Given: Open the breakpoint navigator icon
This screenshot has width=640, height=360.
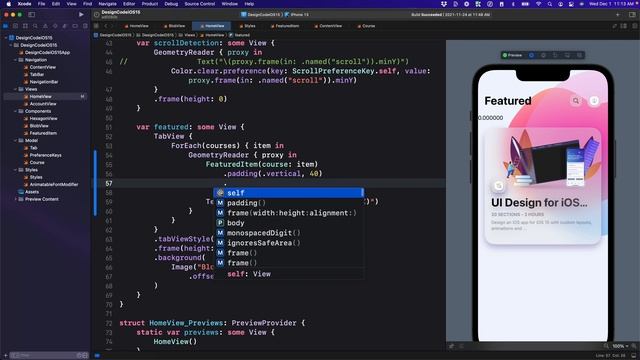Looking at the screenshot, I should pyautogui.click(x=75, y=26).
